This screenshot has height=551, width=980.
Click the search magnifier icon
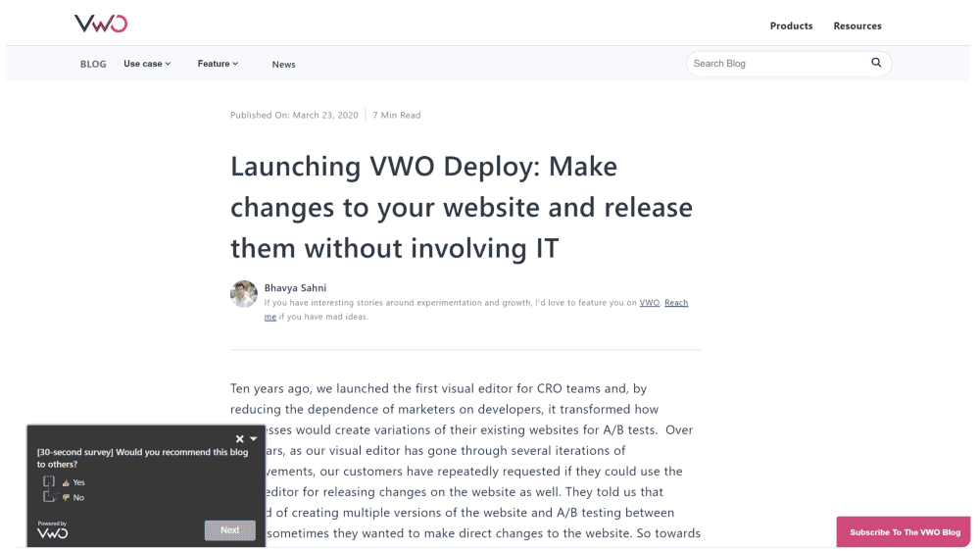point(876,63)
